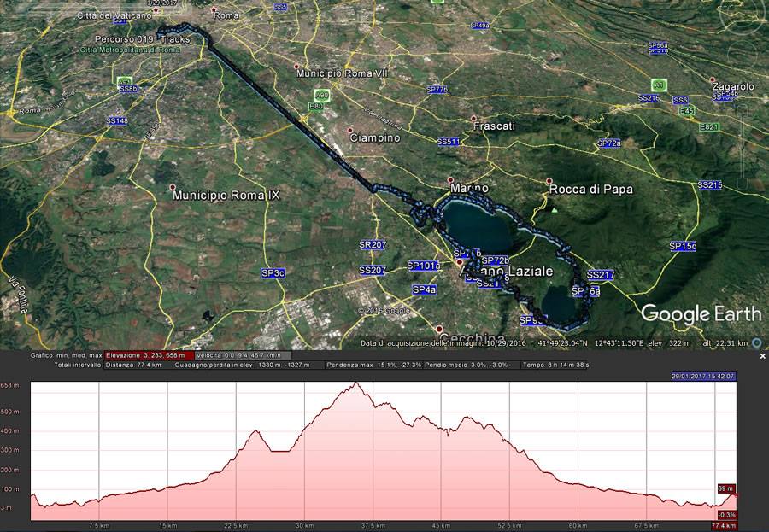Click the 69 m elevation cursor marker
Image resolution: width=769 pixels, height=532 pixels.
tap(725, 488)
